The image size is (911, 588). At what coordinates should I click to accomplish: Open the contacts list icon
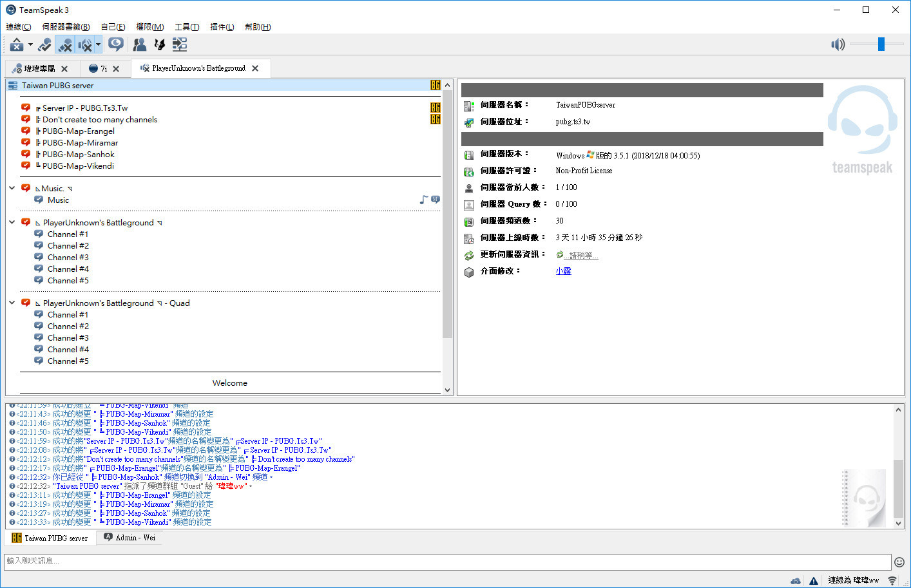click(139, 44)
